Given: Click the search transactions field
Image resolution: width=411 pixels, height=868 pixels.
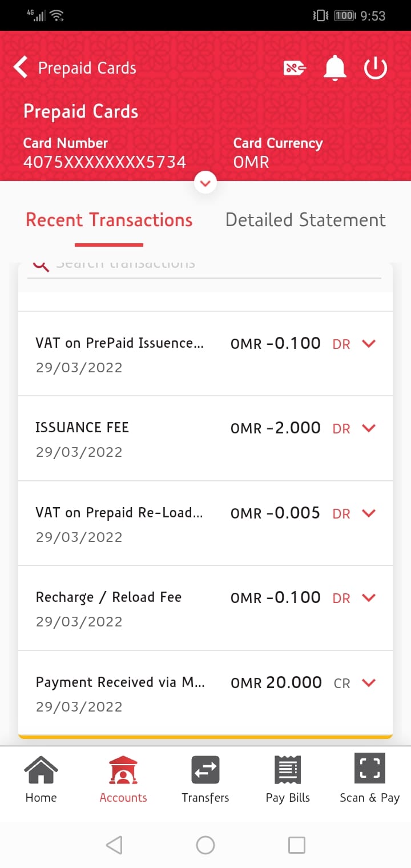Looking at the screenshot, I should pos(217,266).
